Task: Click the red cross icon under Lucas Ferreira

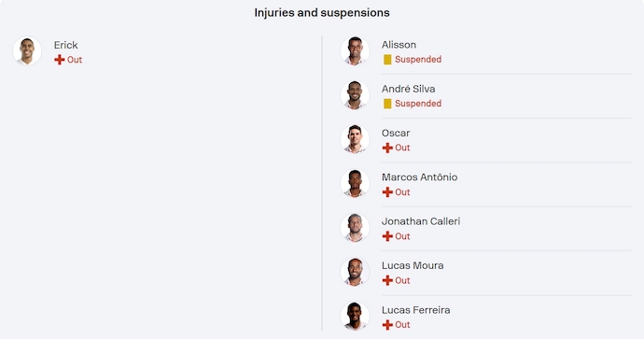Action: coord(387,325)
